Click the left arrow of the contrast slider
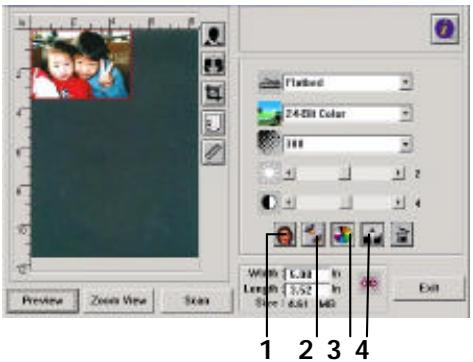Image resolution: width=473 pixels, height=362 pixels. (289, 202)
